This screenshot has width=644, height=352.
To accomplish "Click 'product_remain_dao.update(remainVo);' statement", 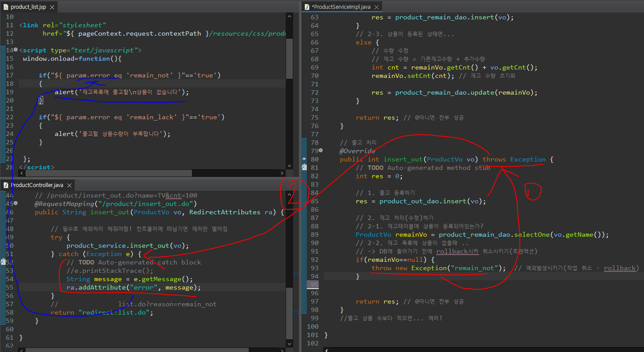I will coord(467,92).
